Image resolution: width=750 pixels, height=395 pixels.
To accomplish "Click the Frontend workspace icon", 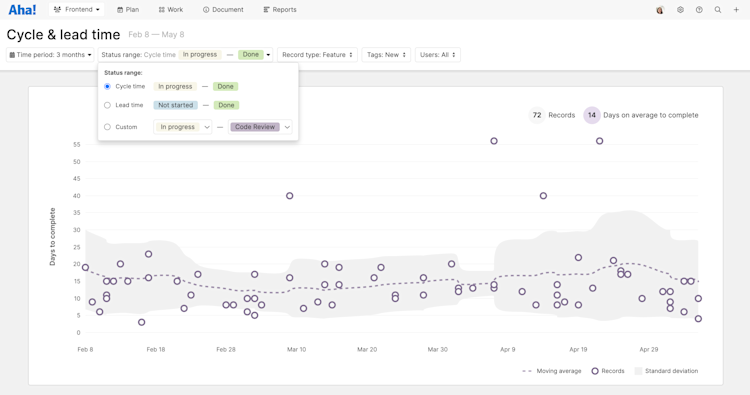I will (57, 10).
